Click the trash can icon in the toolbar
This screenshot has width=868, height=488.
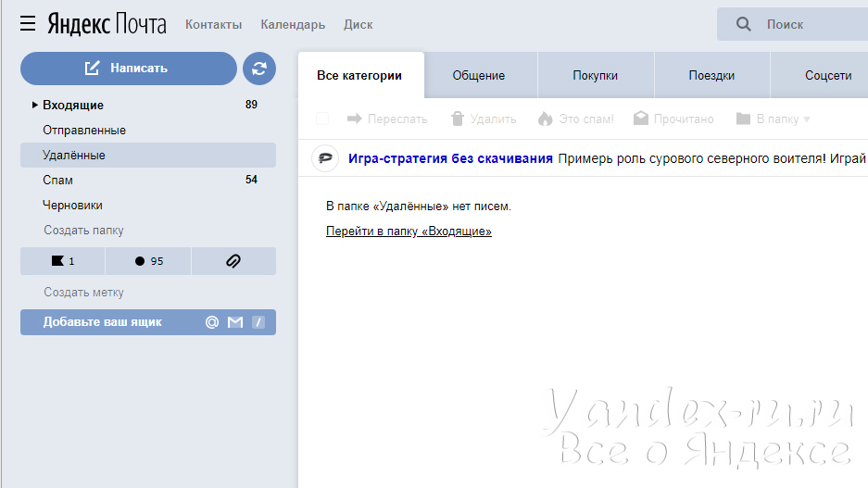pos(458,119)
